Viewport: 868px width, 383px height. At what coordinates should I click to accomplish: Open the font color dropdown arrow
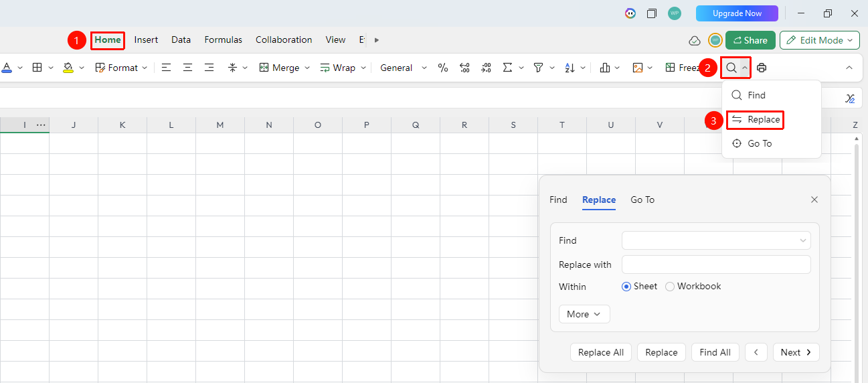[20, 68]
